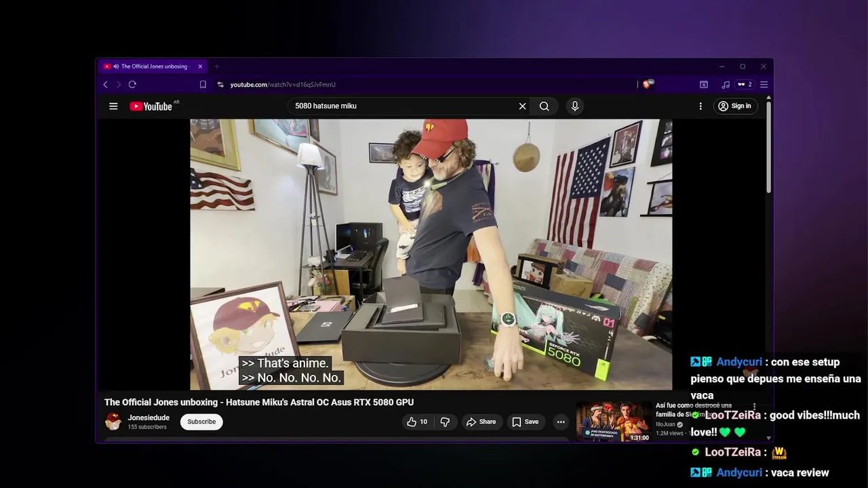This screenshot has height=488, width=868.
Task: Open the private/VPN glasses badge
Action: (745, 85)
